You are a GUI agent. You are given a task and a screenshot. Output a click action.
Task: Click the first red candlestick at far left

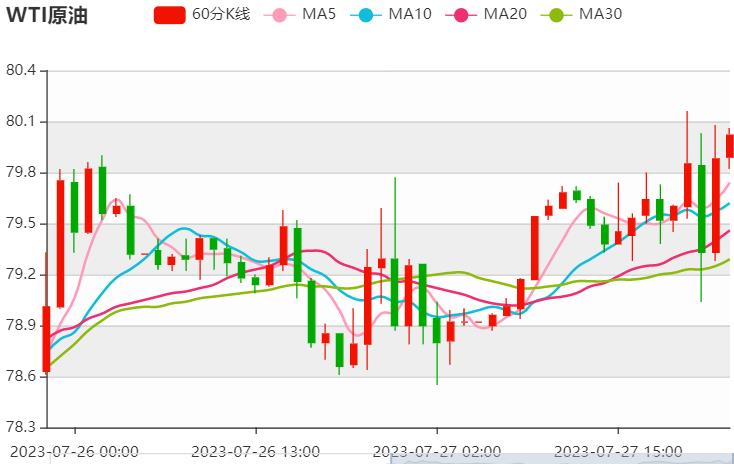pyautogui.click(x=46, y=338)
